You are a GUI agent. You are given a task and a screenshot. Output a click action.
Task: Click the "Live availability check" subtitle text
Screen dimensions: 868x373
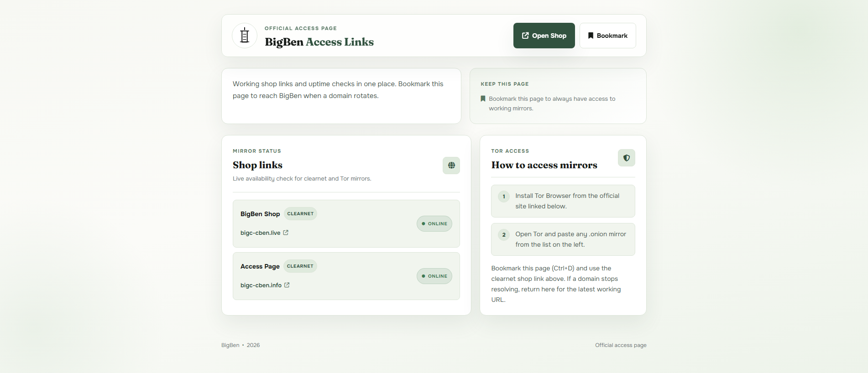(302, 179)
